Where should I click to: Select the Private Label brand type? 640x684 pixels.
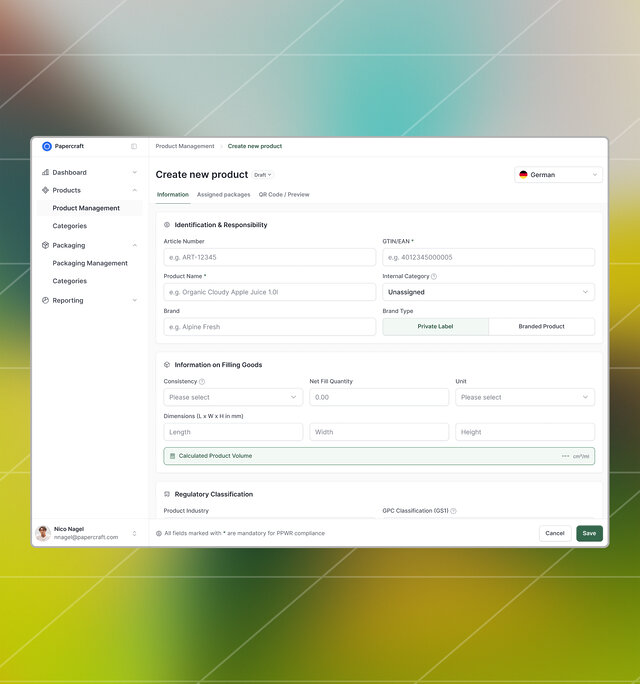pos(435,327)
